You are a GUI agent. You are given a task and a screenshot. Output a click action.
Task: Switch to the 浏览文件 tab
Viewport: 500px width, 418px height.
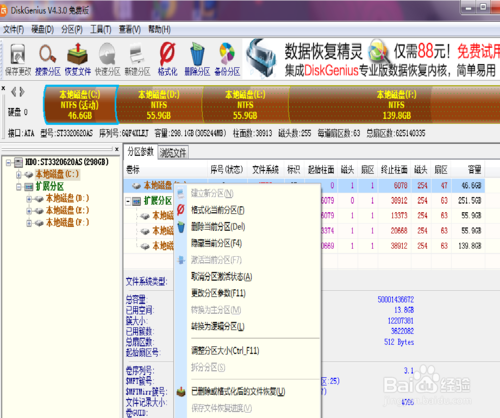tap(173, 153)
